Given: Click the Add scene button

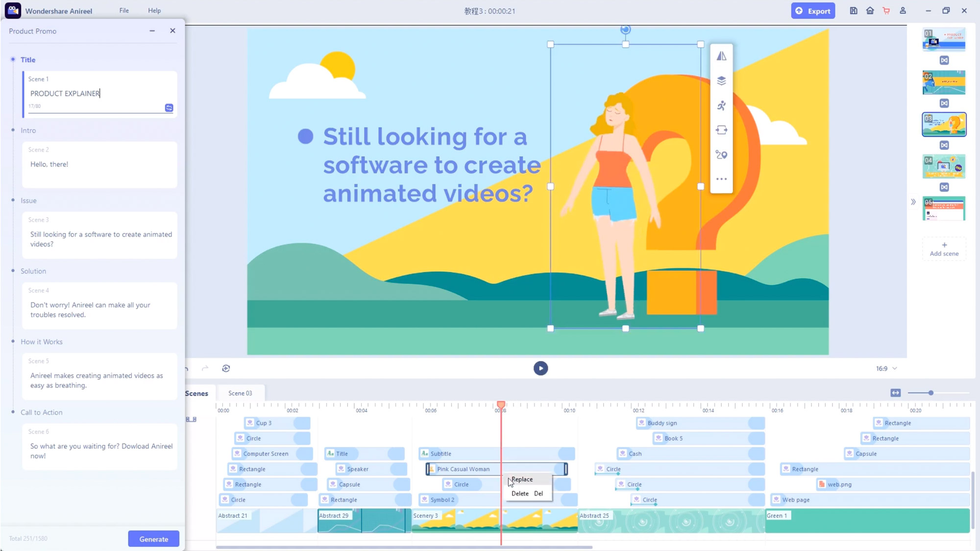Looking at the screenshot, I should pos(944,249).
